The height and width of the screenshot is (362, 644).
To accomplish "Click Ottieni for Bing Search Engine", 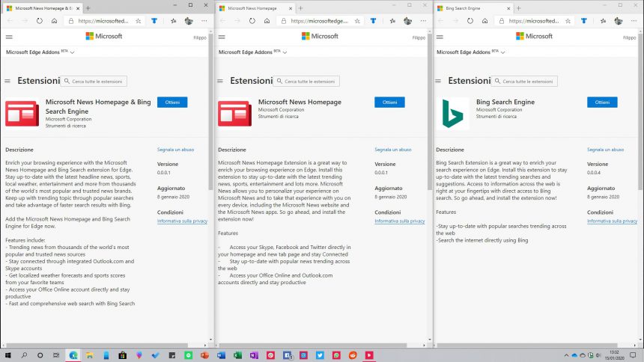I will click(x=602, y=102).
